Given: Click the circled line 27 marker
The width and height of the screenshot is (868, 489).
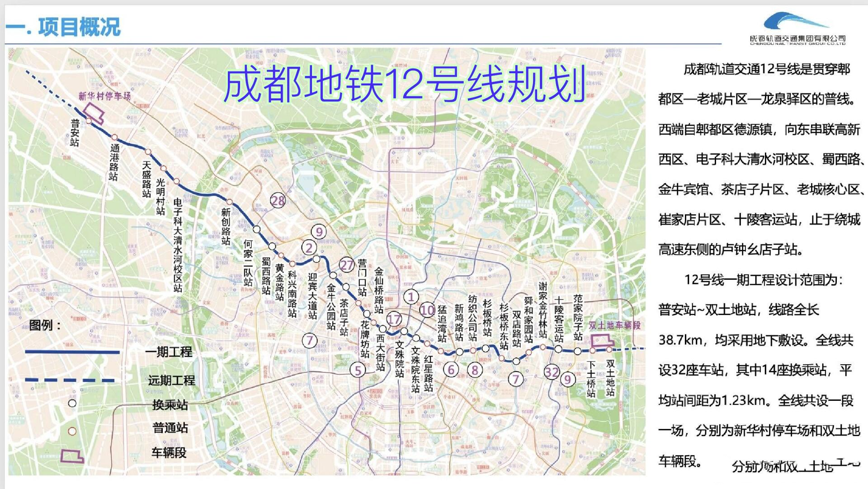Looking at the screenshot, I should [347, 265].
